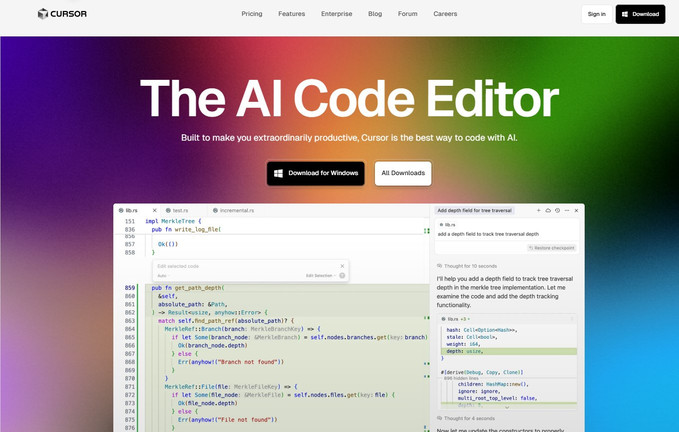Screen dimensions: 679x432
Task: Close the AI chat panel
Action: 576,211
